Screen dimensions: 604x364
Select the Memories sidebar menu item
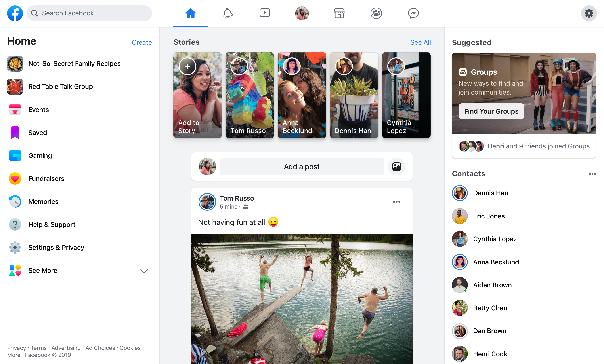coord(43,201)
